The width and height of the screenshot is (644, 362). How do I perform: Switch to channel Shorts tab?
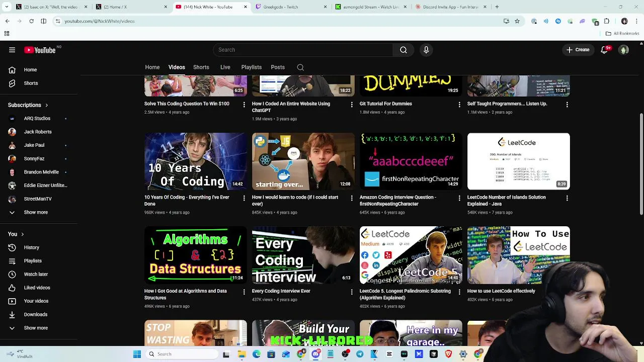pos(201,67)
